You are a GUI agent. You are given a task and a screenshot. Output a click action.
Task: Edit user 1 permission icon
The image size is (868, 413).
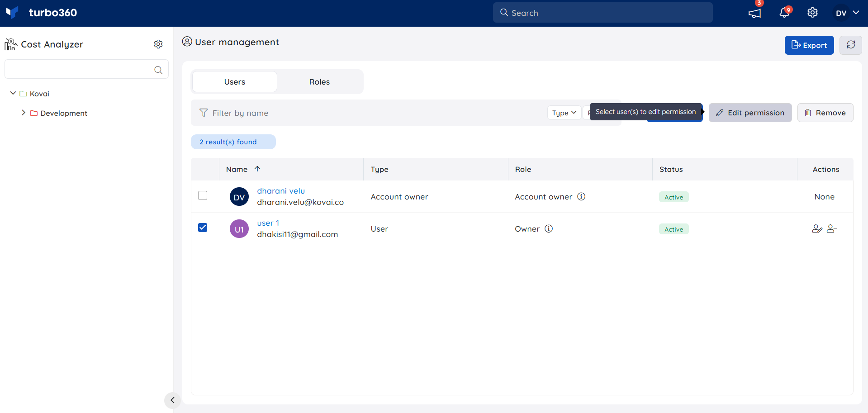817,228
